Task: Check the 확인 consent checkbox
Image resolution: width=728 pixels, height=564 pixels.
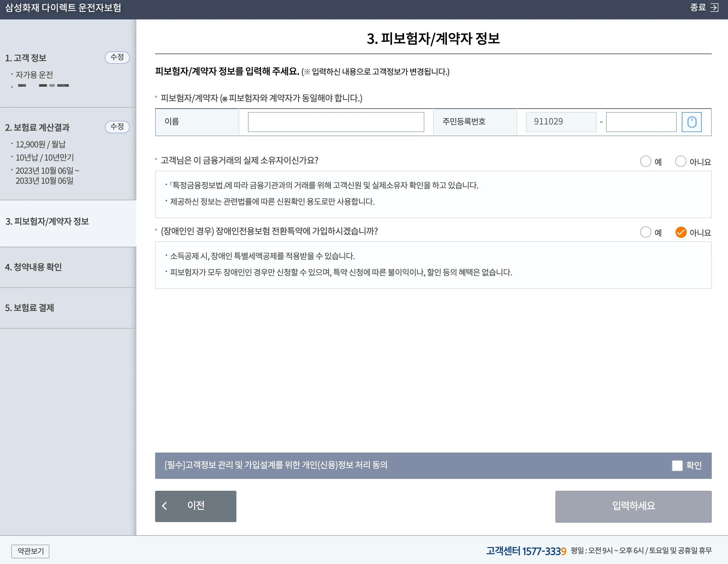Action: click(677, 466)
